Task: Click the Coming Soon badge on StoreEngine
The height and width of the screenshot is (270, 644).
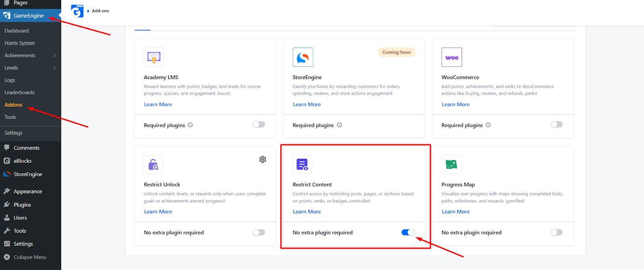Action: coord(396,52)
